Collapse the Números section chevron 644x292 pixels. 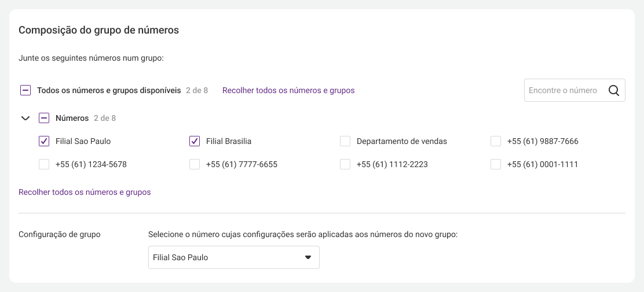pyautogui.click(x=25, y=118)
